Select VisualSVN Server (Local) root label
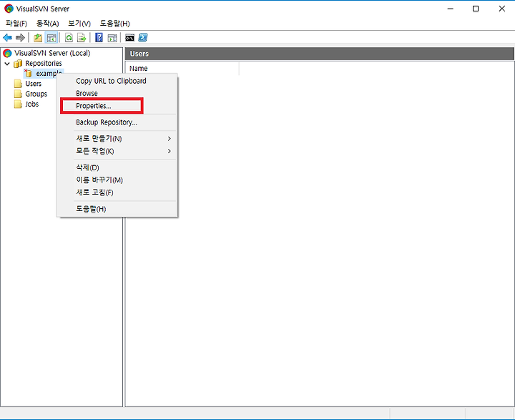This screenshot has height=420, width=515. [52, 53]
